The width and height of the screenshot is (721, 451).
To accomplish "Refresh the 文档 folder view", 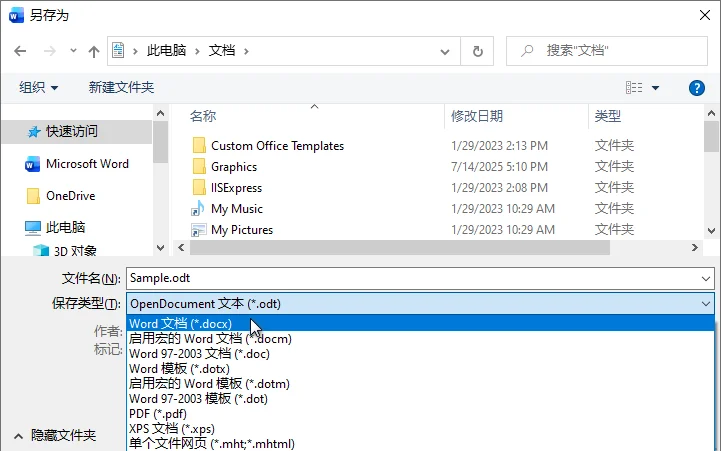I will pyautogui.click(x=478, y=51).
